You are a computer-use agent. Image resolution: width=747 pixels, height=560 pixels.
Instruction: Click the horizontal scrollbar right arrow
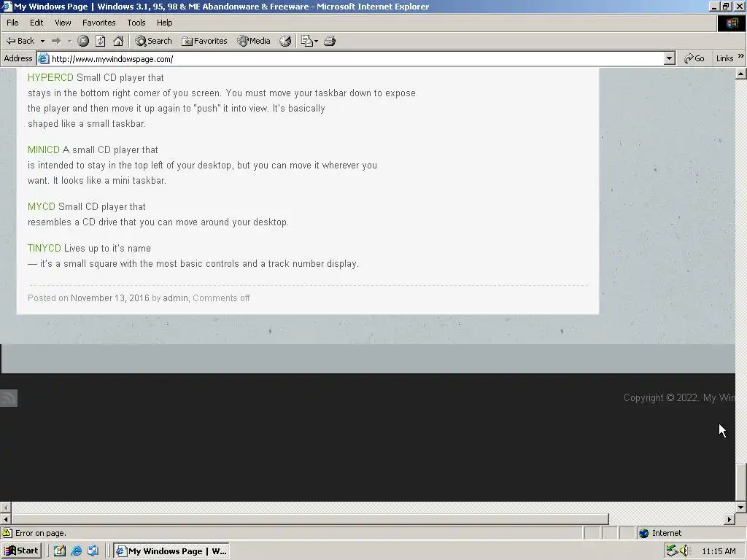(x=729, y=519)
